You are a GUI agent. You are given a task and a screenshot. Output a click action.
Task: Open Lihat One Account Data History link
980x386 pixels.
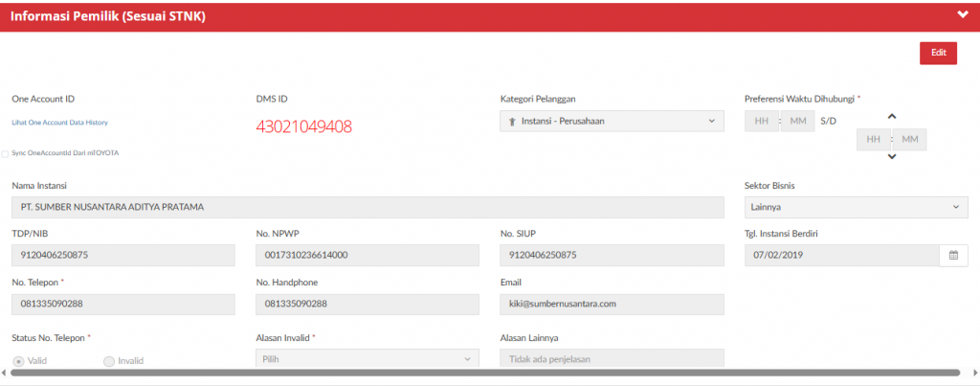pyautogui.click(x=59, y=123)
